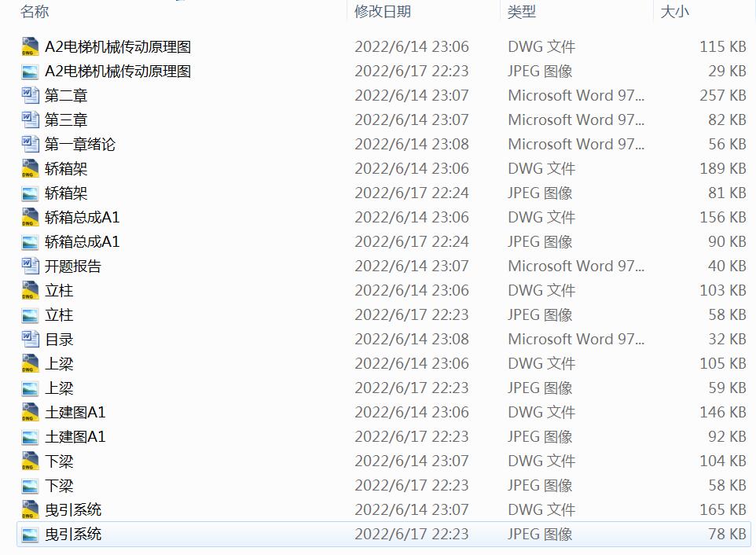The height and width of the screenshot is (555, 756).
Task: Click the JPEG icon of A2电梯机械传动原理图
Action: (30, 72)
